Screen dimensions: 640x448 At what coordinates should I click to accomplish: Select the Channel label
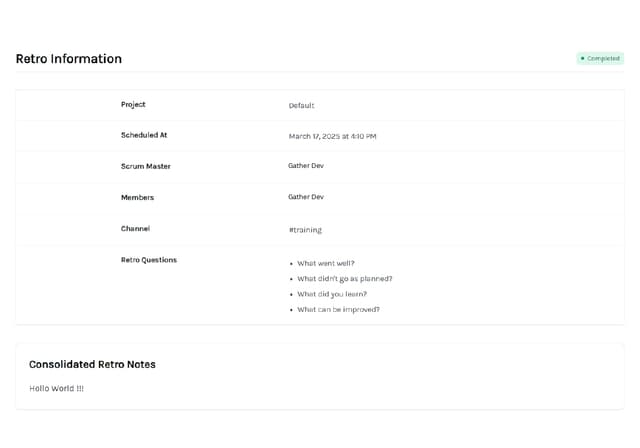tap(135, 228)
